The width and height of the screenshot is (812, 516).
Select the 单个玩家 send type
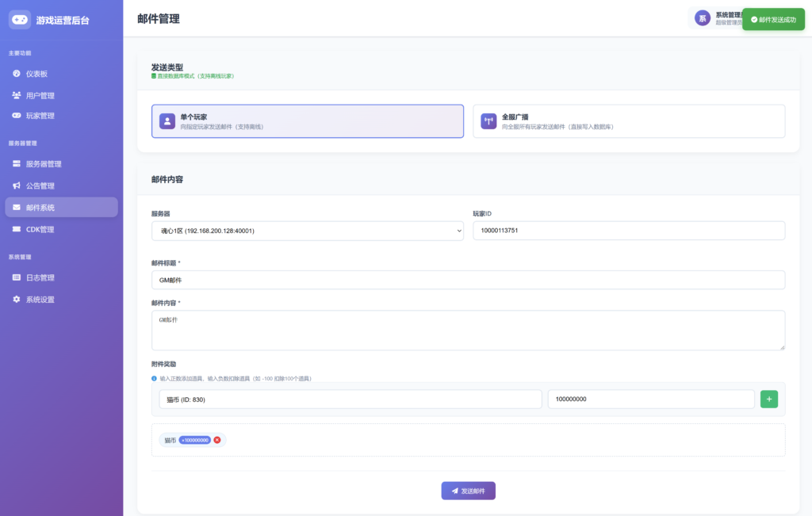pos(308,121)
